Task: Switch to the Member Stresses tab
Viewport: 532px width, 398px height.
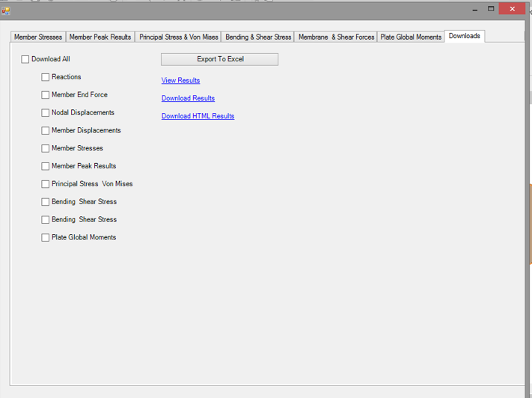Action: (38, 37)
